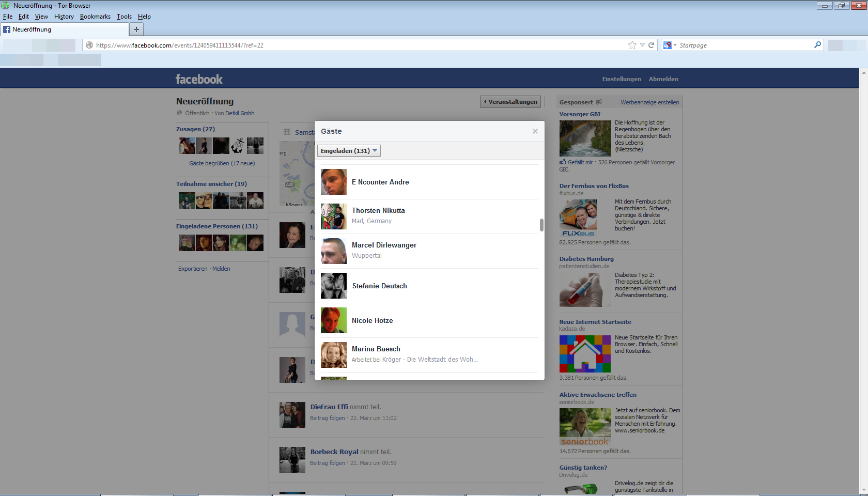Image resolution: width=868 pixels, height=496 pixels.
Task: Click the Startpage search input field
Action: tap(744, 45)
